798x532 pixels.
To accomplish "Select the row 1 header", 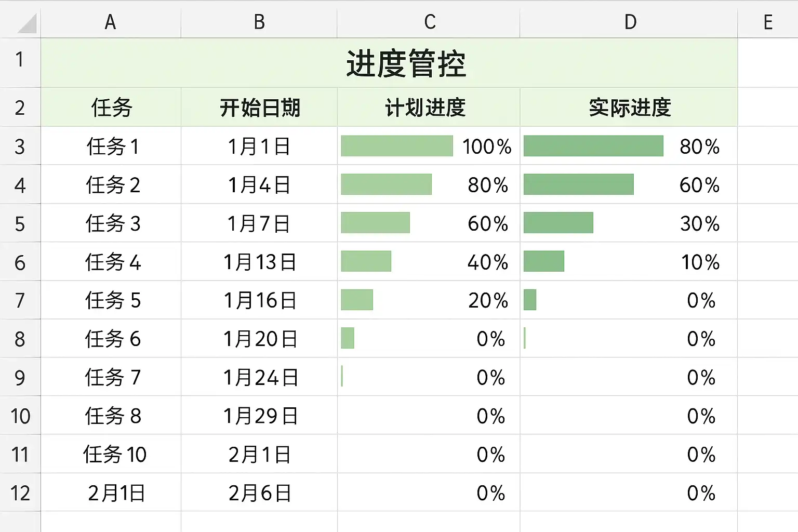I will point(20,60).
